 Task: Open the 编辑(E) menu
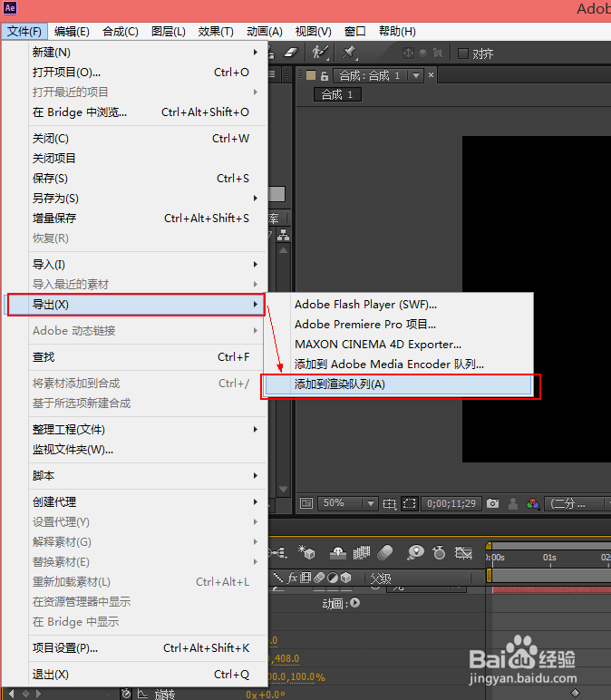pos(72,32)
